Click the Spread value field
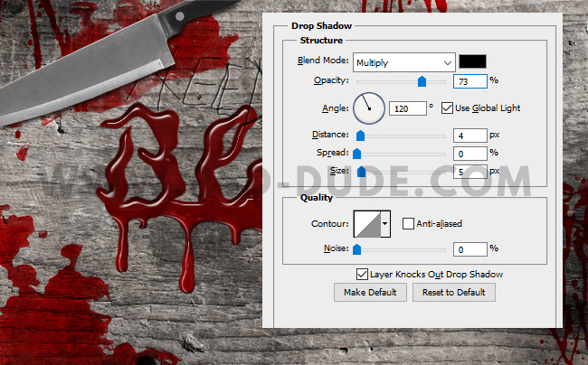This screenshot has width=588, height=365. pos(470,154)
